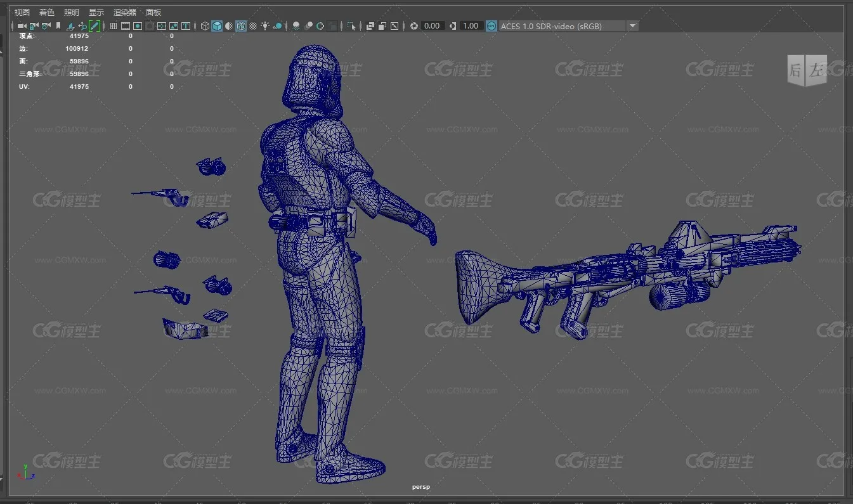Click the Depth of Field icon

click(332, 26)
